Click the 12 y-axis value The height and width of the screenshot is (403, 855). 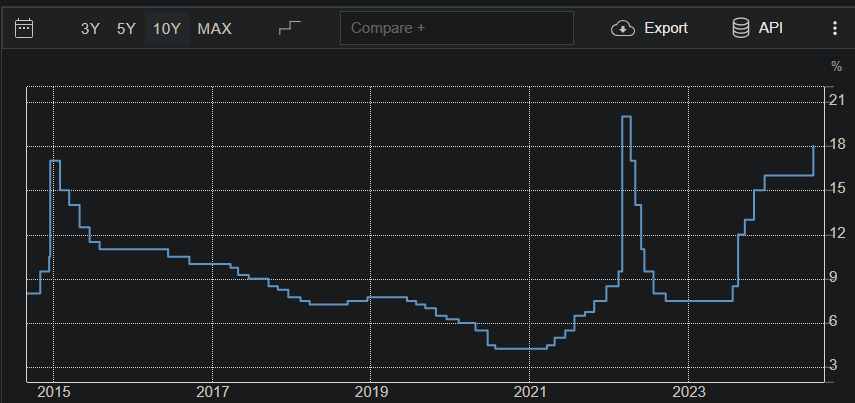pyautogui.click(x=837, y=233)
